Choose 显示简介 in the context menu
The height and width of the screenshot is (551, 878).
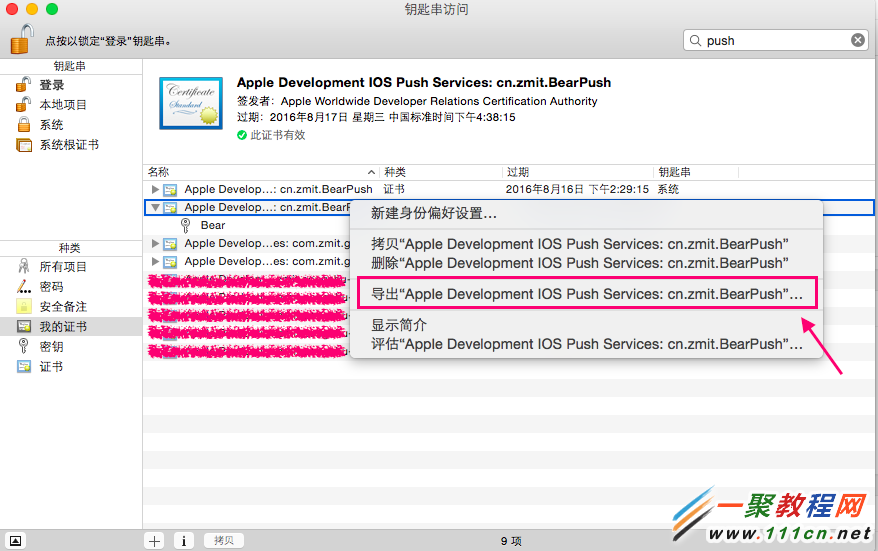coord(399,325)
